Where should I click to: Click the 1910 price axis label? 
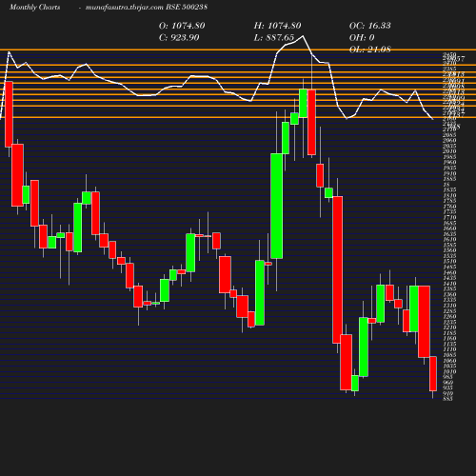point(449,173)
